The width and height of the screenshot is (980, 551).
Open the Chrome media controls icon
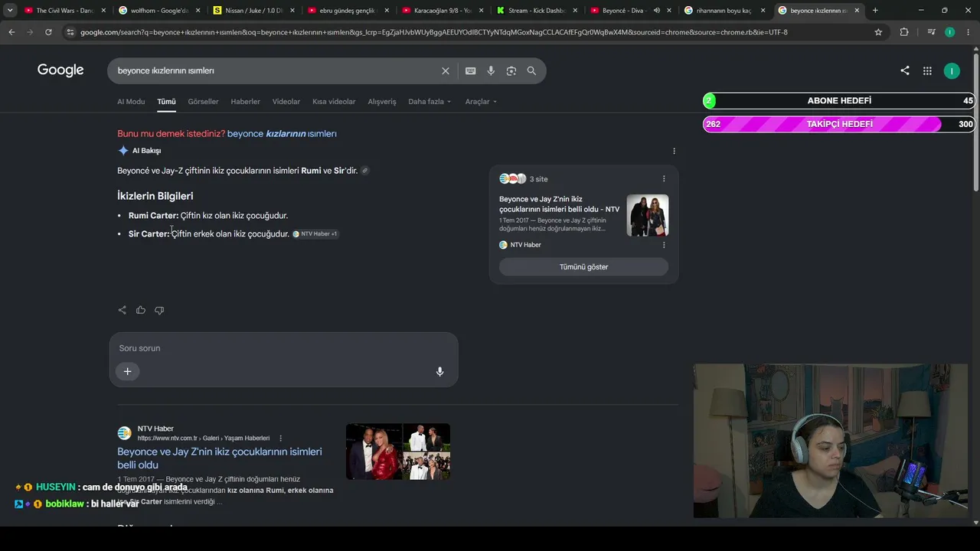[x=931, y=32]
